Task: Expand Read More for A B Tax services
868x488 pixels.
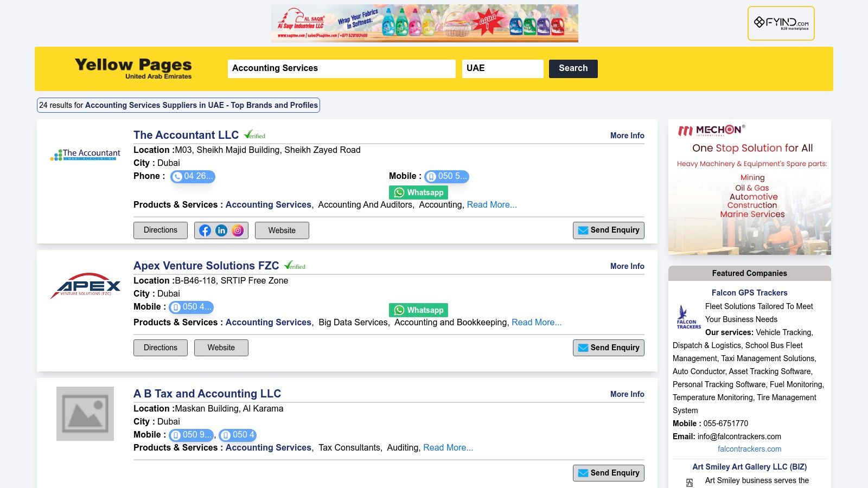Action: (x=448, y=448)
